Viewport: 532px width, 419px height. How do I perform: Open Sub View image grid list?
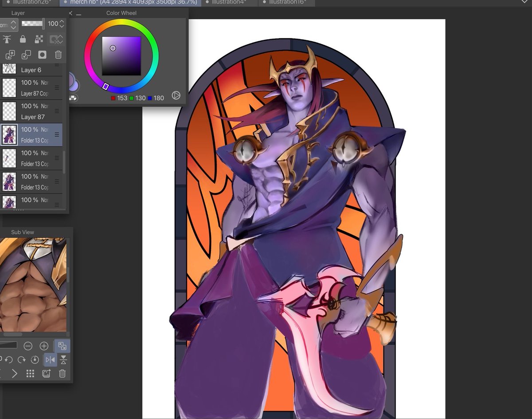[30, 374]
